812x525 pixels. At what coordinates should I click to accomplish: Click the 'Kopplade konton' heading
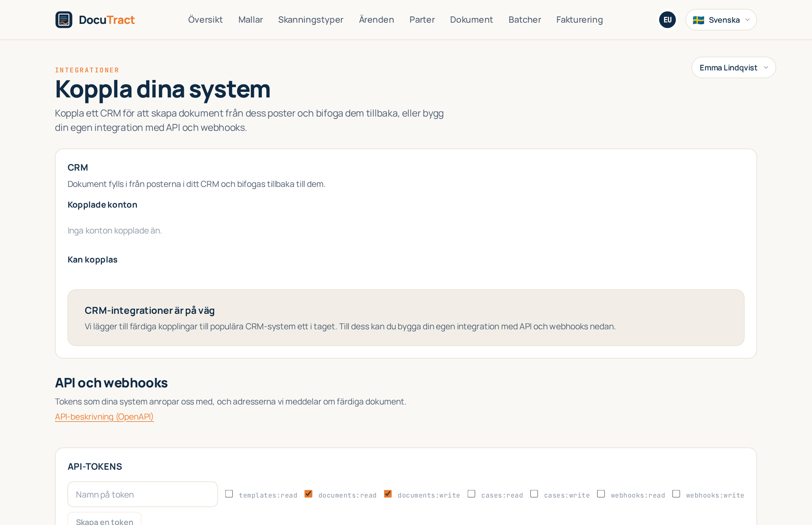[102, 204]
